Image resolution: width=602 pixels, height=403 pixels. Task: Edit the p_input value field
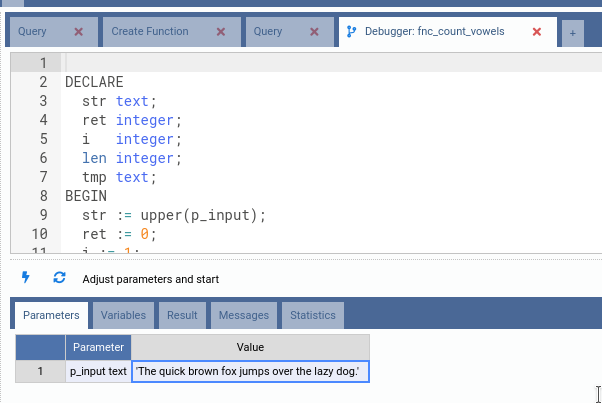pos(250,371)
